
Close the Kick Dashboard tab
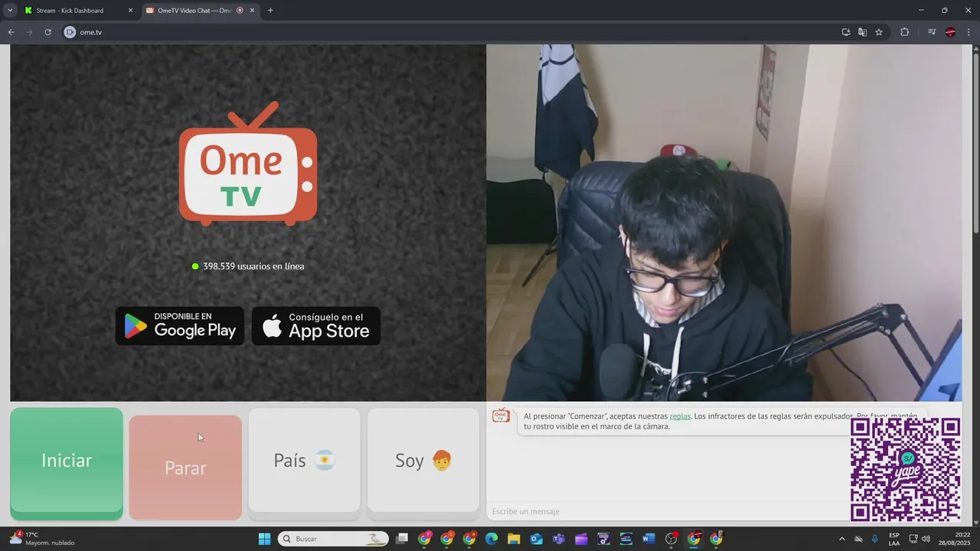[130, 11]
